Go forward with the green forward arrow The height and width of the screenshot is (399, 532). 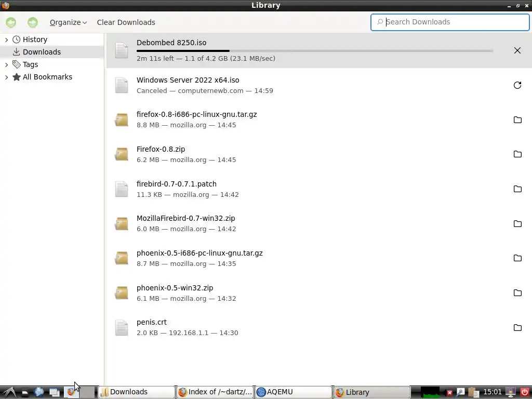(x=33, y=22)
